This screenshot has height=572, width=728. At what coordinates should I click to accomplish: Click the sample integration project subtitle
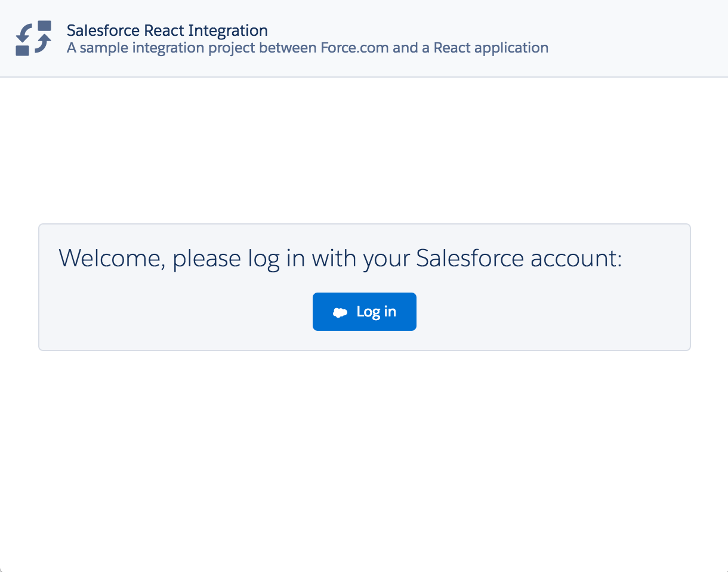coord(307,48)
